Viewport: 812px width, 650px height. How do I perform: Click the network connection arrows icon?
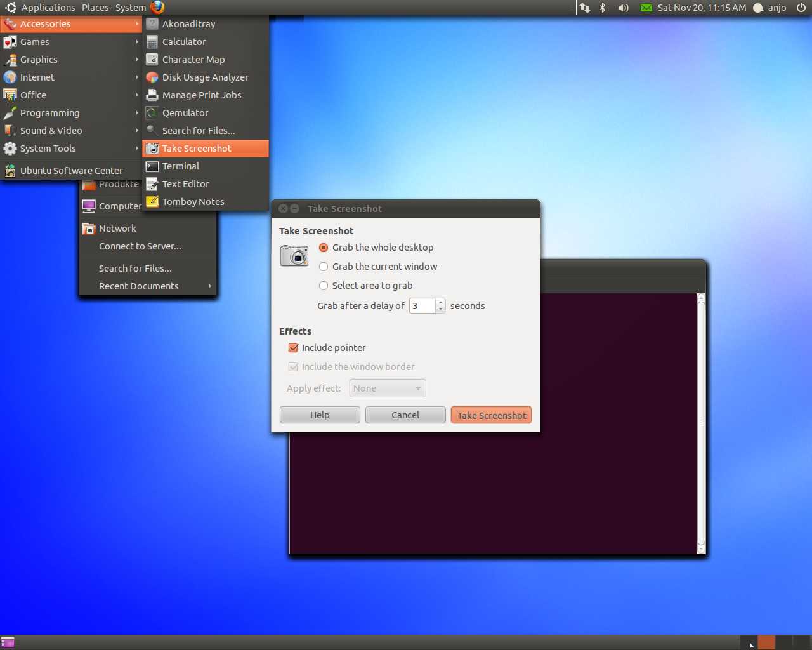point(584,8)
